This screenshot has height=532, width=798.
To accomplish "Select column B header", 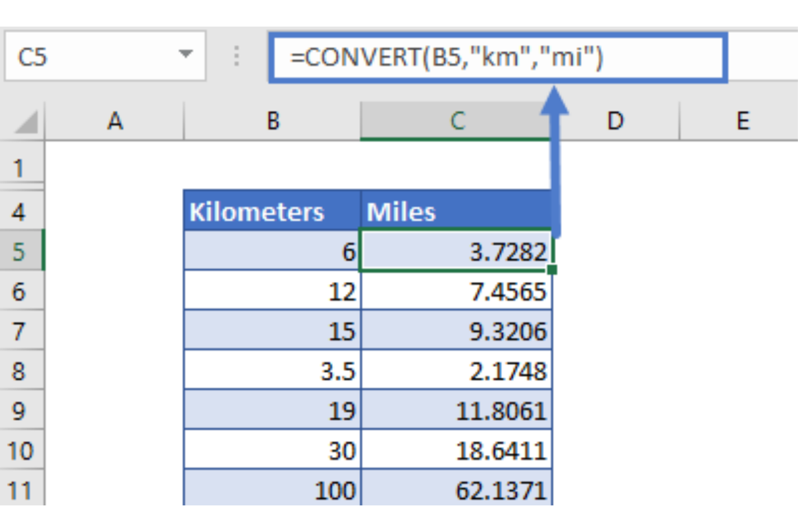I will pos(272,121).
